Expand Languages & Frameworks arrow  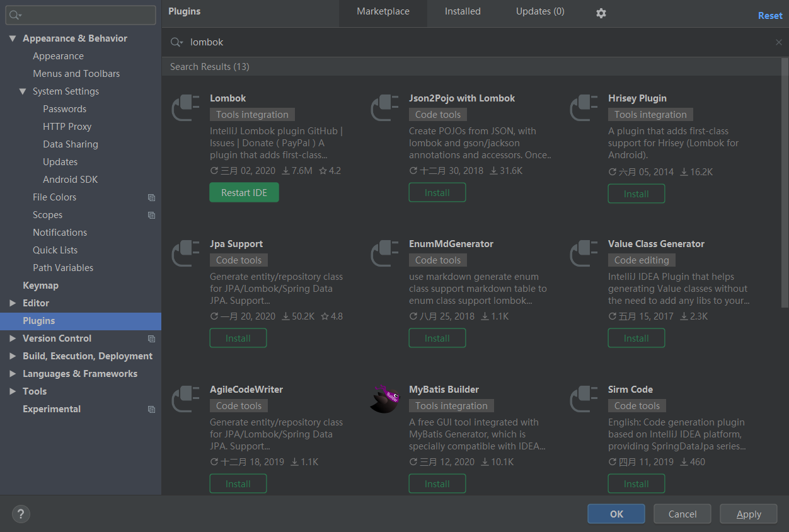tap(13, 374)
